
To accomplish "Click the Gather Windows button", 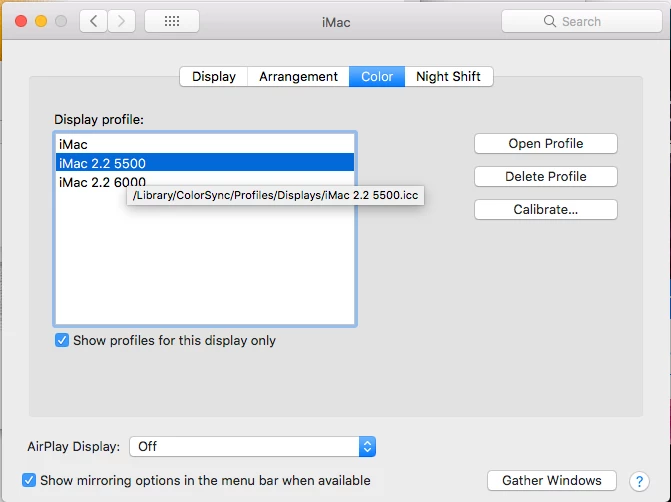I will coord(552,481).
